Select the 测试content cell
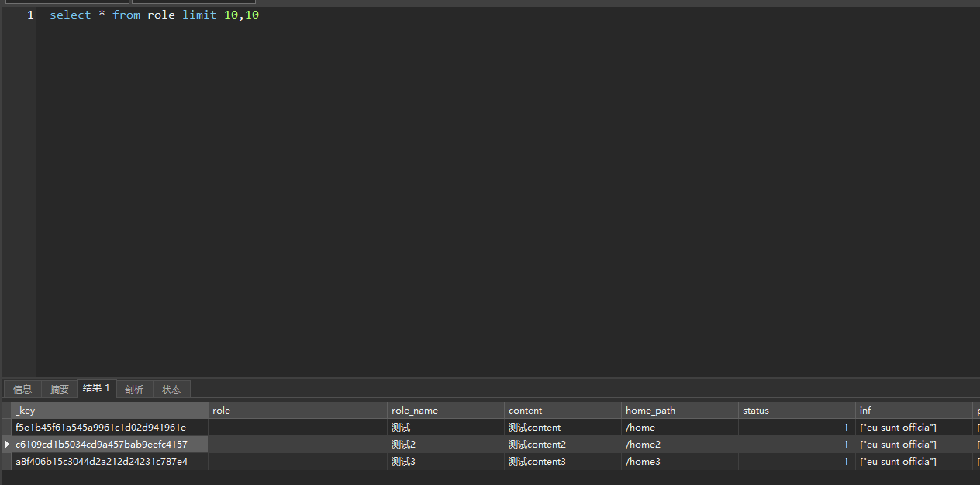 [x=534, y=428]
